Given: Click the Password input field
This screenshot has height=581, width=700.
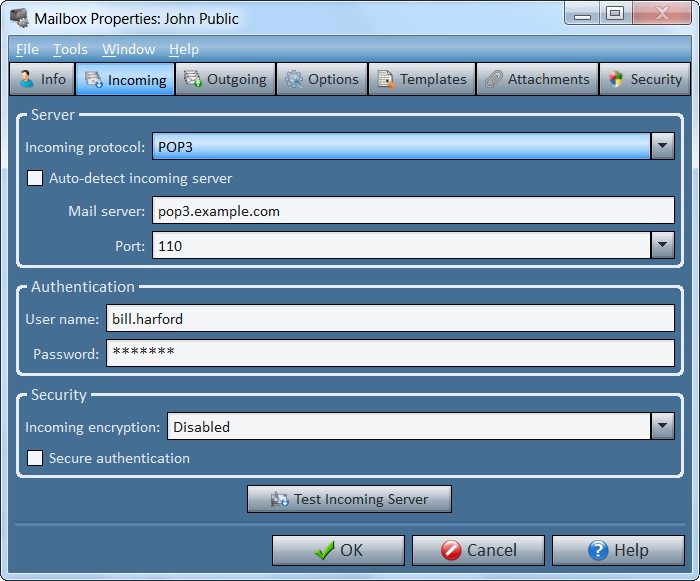Looking at the screenshot, I should click(x=390, y=353).
